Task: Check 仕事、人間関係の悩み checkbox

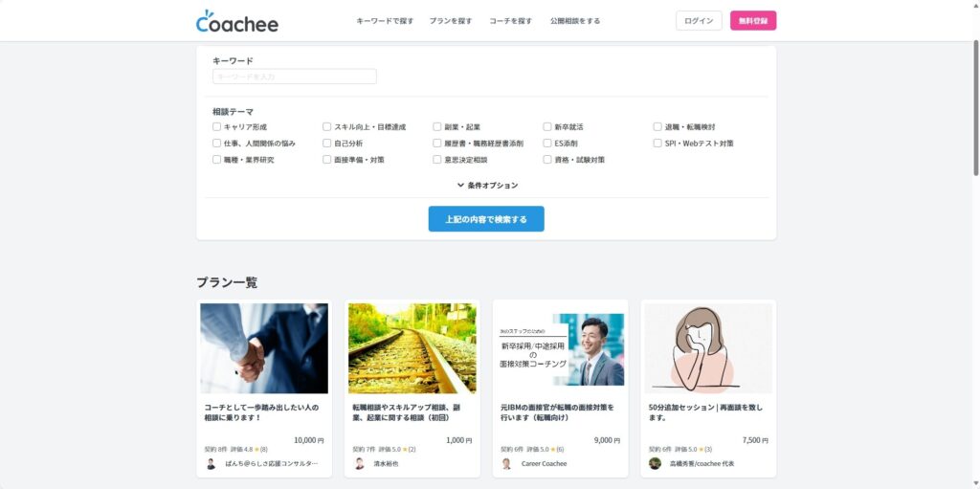Action: [x=217, y=143]
